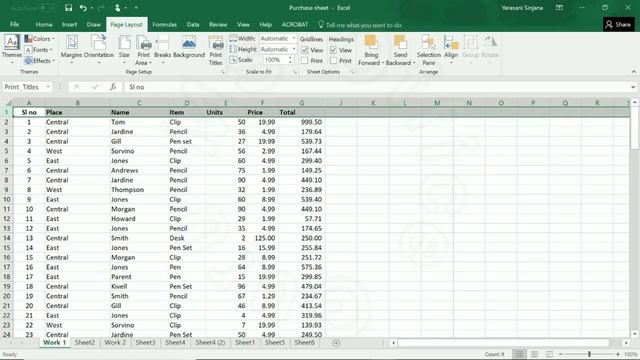Viewport: 640px width, 360px height.
Task: Open the Align options
Action: [451, 50]
